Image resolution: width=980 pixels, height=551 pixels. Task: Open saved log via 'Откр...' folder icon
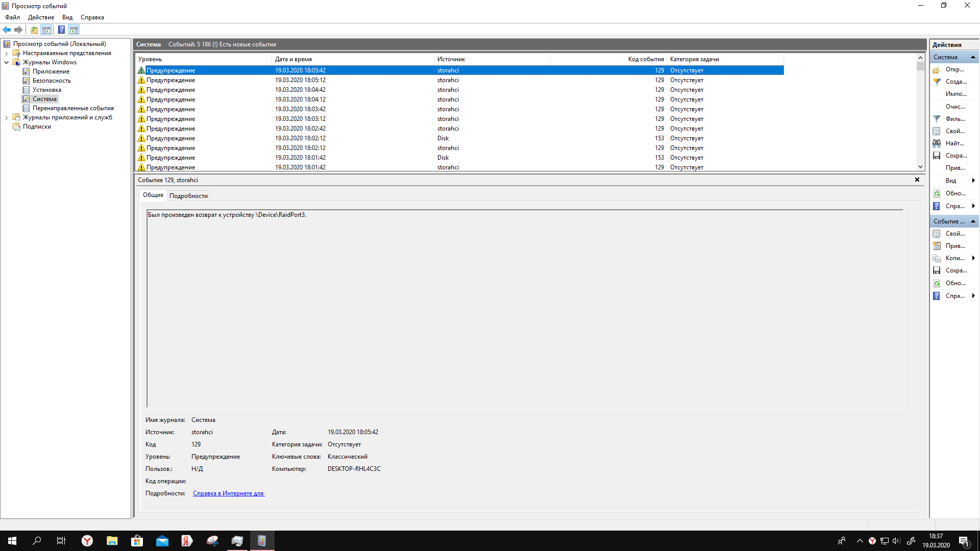937,69
